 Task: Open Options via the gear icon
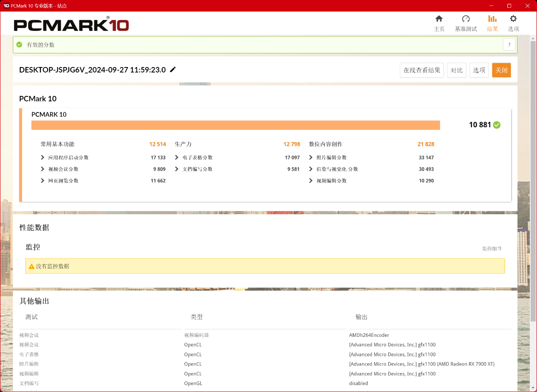click(513, 19)
